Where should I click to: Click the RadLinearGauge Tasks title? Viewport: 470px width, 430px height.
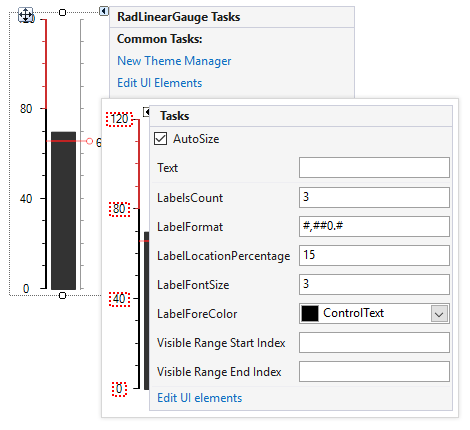click(x=179, y=17)
